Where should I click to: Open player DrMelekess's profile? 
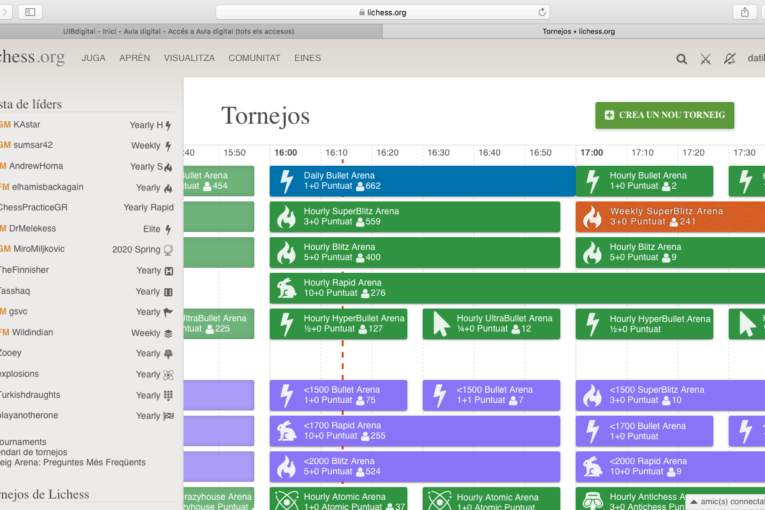click(x=32, y=228)
